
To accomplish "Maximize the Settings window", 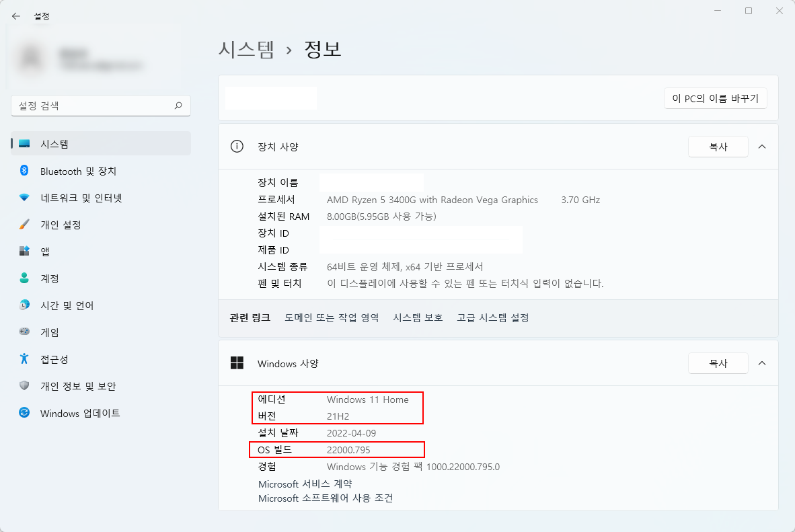I will [x=749, y=11].
